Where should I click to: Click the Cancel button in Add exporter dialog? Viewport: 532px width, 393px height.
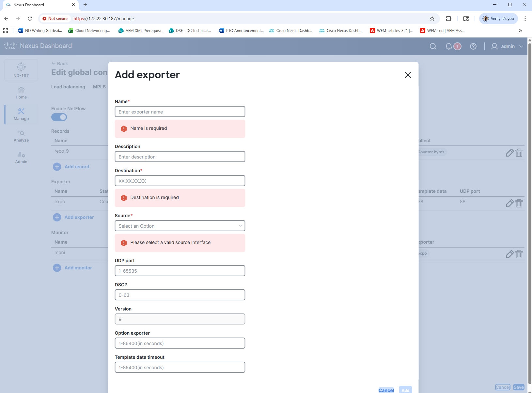[x=386, y=390]
